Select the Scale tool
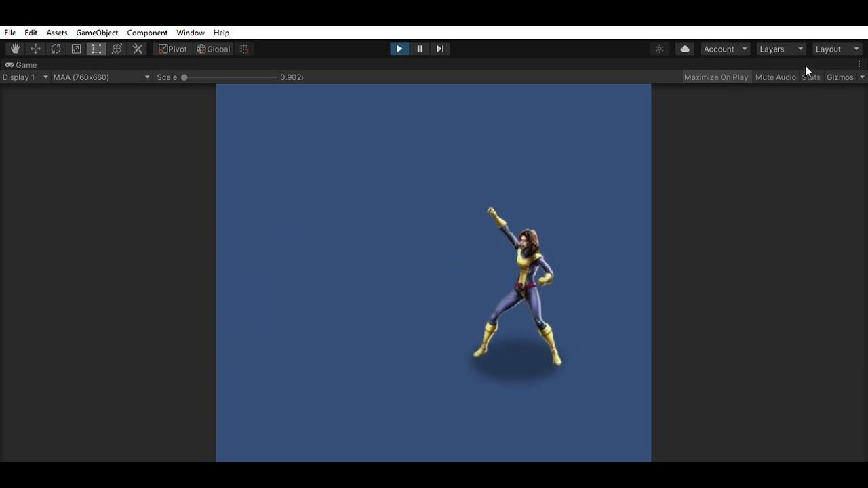Image resolution: width=868 pixels, height=488 pixels. (x=76, y=49)
